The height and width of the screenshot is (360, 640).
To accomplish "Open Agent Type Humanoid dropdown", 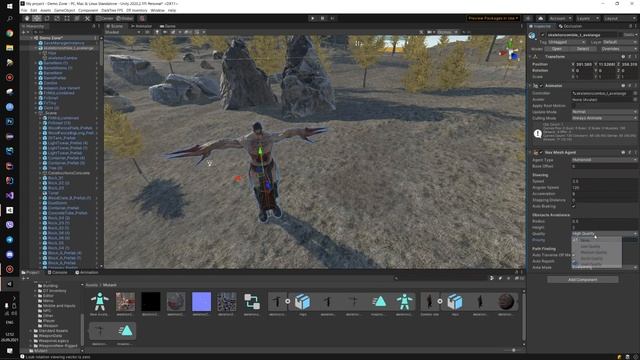I will [x=604, y=160].
